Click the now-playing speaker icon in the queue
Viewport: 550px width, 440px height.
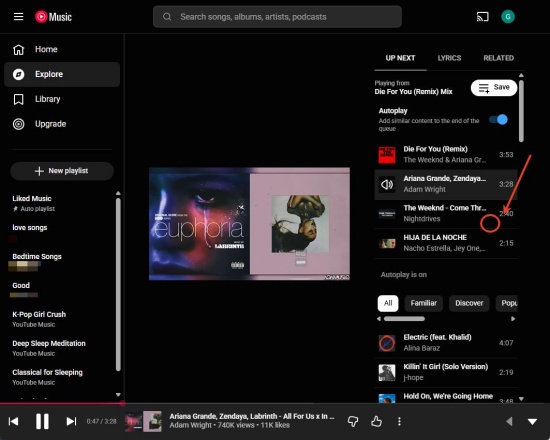[x=387, y=185]
